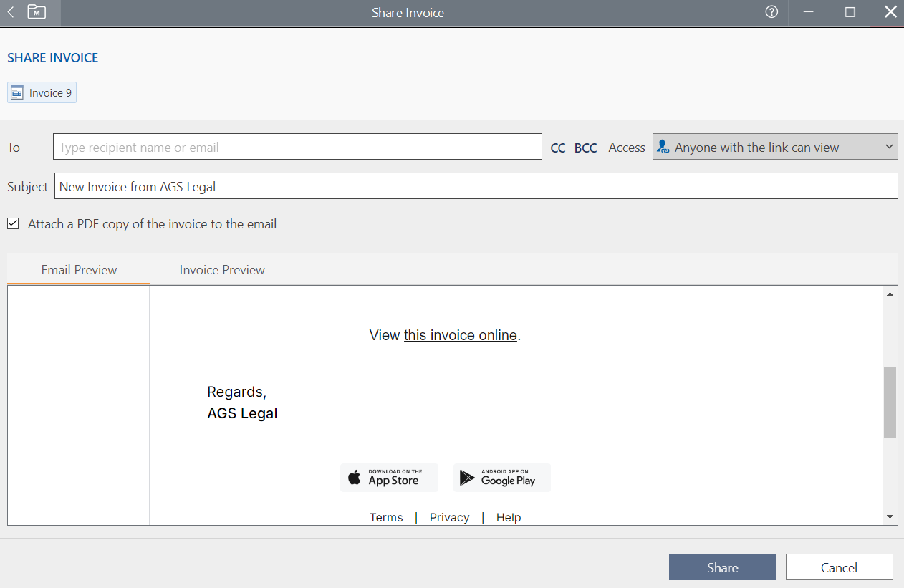The height and width of the screenshot is (588, 904).
Task: Maximize the Share Invoice window
Action: point(850,12)
